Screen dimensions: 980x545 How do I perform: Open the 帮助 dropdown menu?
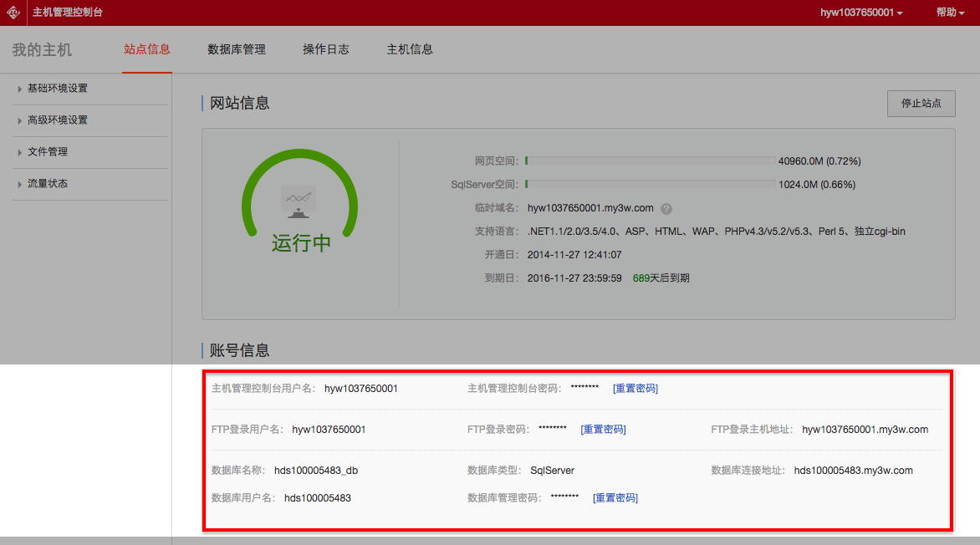[x=951, y=13]
